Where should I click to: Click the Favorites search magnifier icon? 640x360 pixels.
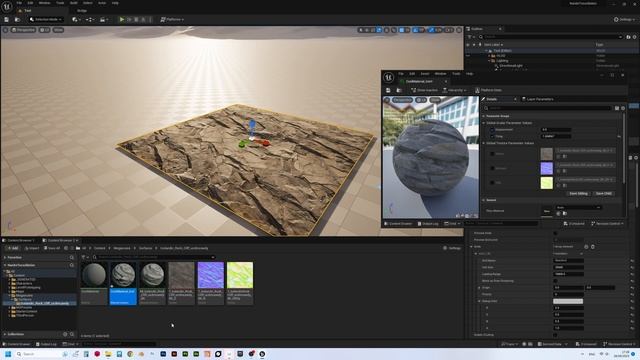[72, 258]
